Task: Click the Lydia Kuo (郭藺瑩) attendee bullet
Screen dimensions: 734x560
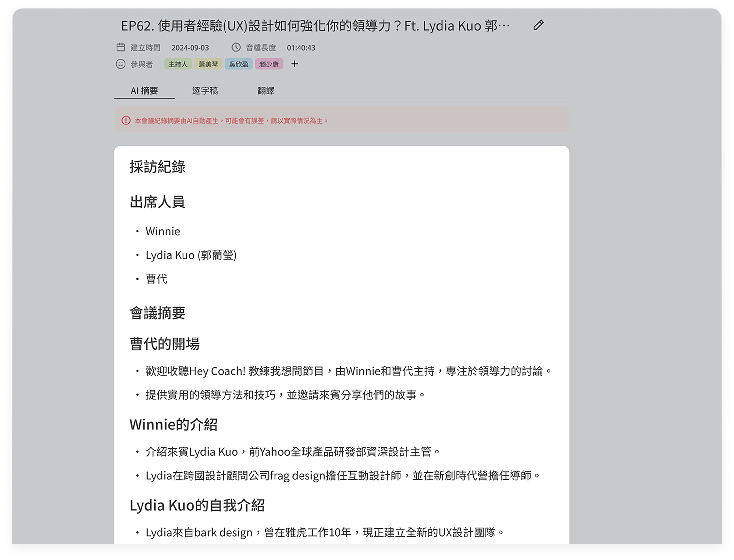Action: [191, 255]
